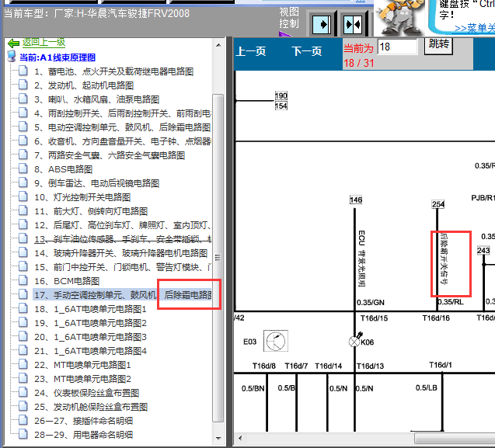Open item 15 front door central lock circuit
This screenshot has width=495, height=448.
(x=123, y=267)
